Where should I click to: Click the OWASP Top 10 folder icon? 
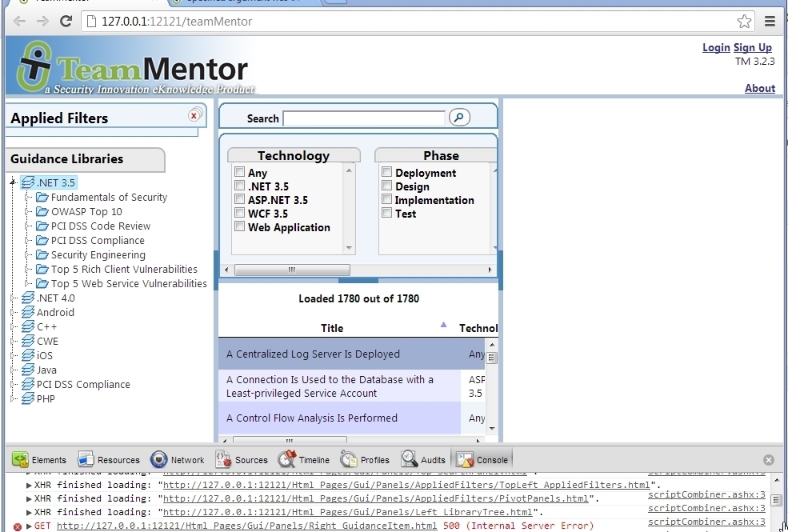click(x=42, y=211)
